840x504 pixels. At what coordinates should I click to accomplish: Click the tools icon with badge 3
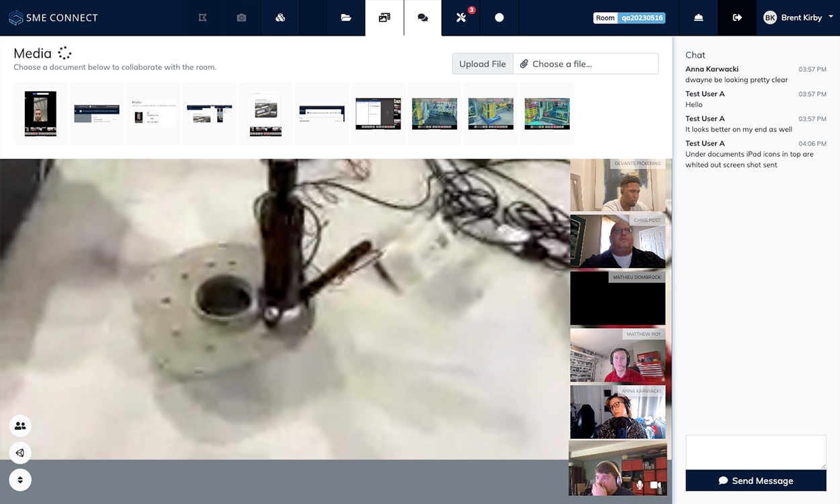click(x=461, y=18)
